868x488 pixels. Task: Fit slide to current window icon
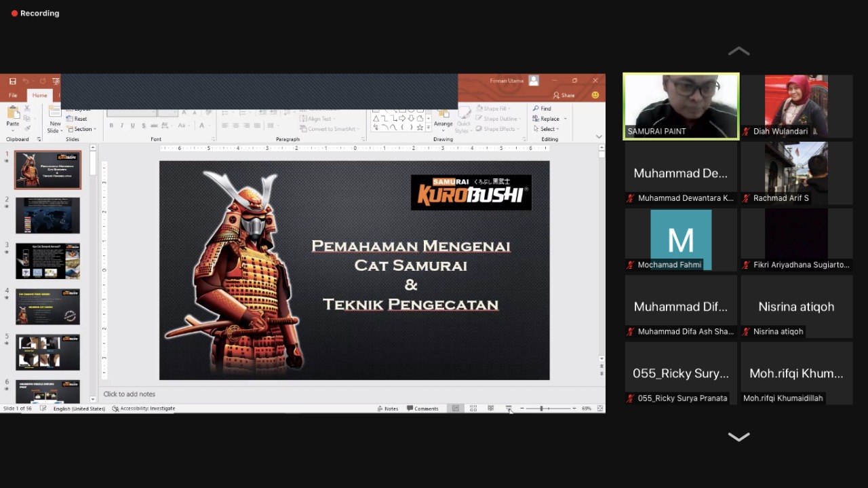point(600,409)
